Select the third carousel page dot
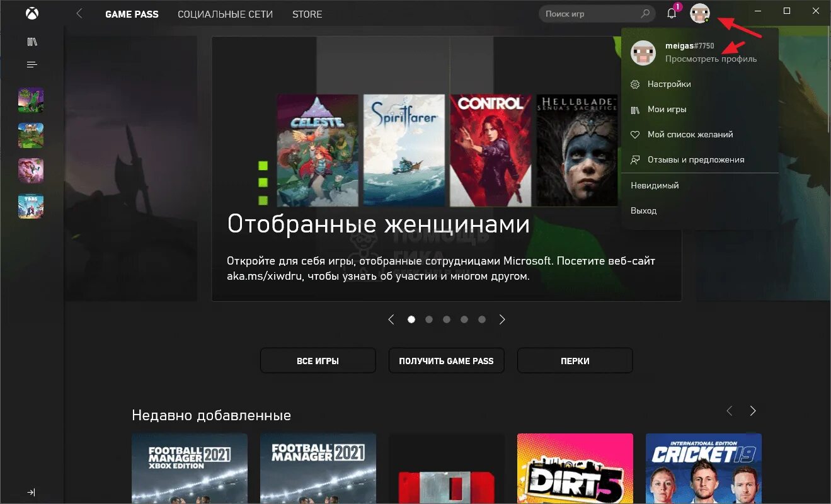 pyautogui.click(x=447, y=319)
